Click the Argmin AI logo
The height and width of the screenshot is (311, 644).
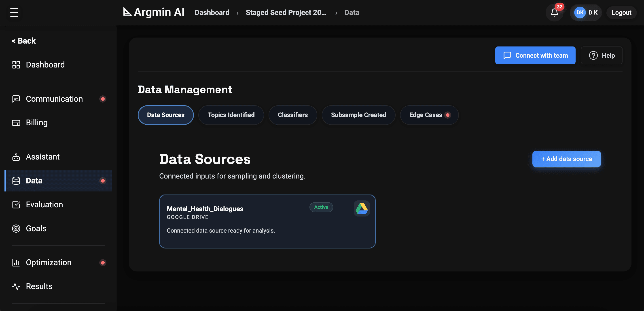tap(153, 12)
